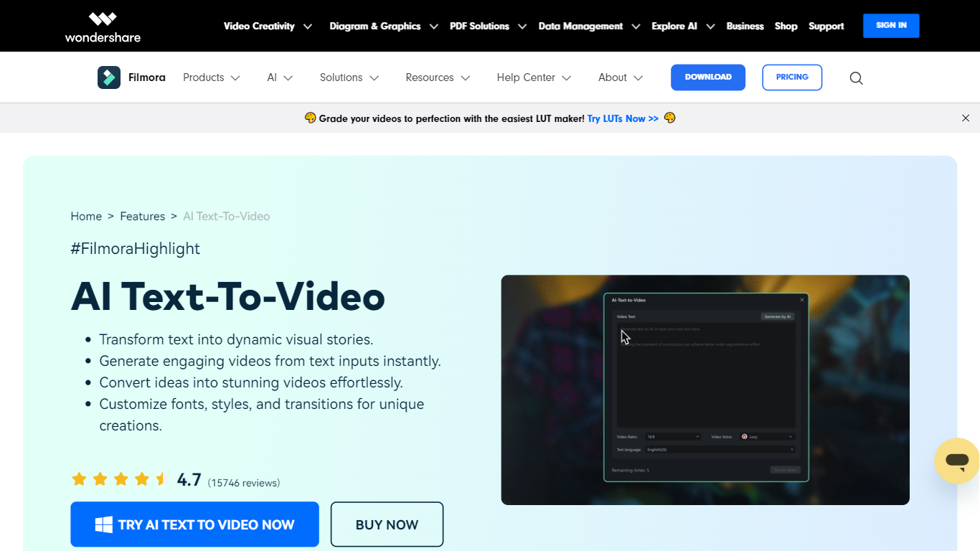Expand the About menu chevron
The image size is (980, 551).
pos(639,78)
